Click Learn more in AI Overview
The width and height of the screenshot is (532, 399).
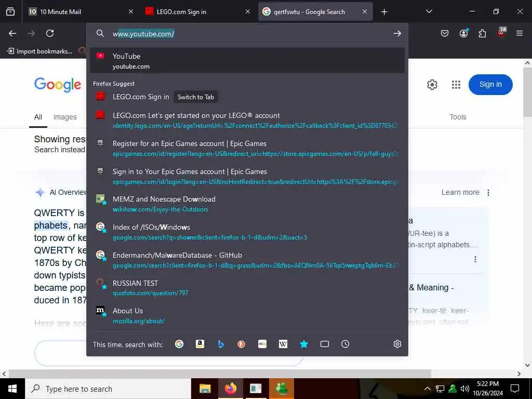click(460, 192)
